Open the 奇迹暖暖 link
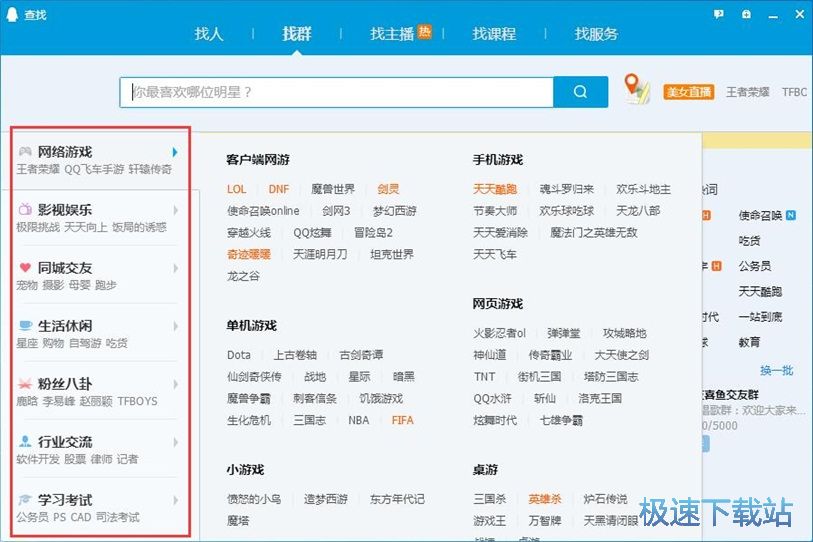 (249, 255)
